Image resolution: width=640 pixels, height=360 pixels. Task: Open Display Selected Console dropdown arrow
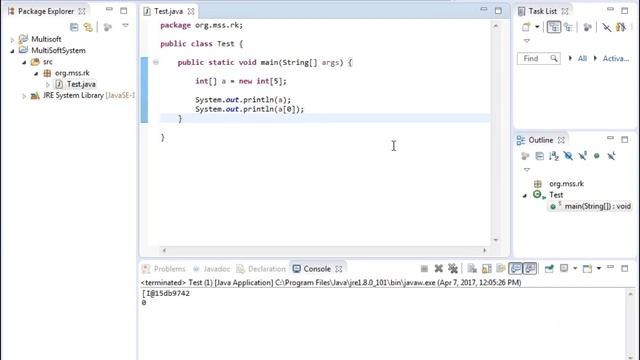pos(575,269)
